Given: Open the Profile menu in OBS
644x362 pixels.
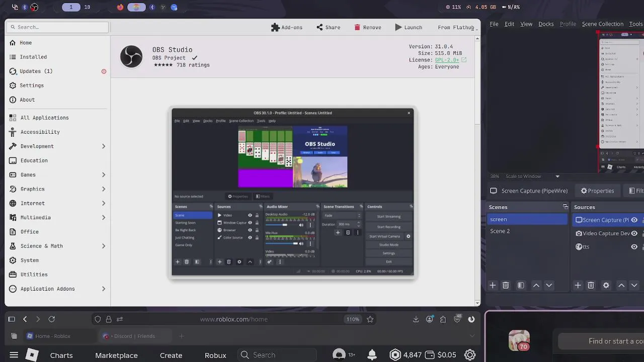Looking at the screenshot, I should coord(568,24).
